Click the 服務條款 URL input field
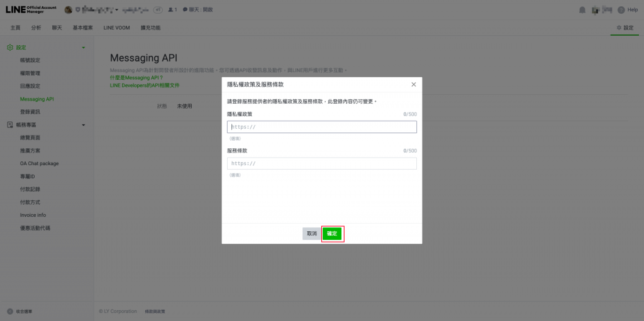 [x=322, y=163]
